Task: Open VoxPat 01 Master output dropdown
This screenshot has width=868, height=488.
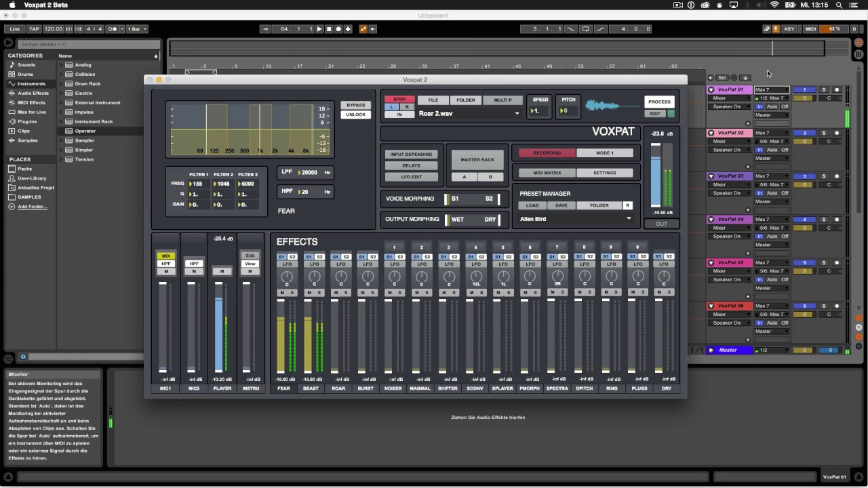Action: pos(772,115)
